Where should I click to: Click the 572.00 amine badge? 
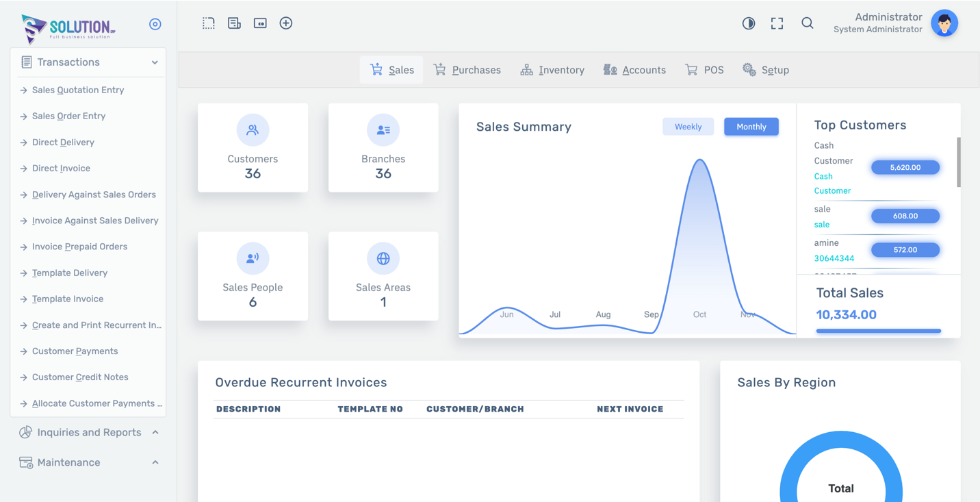coord(905,250)
